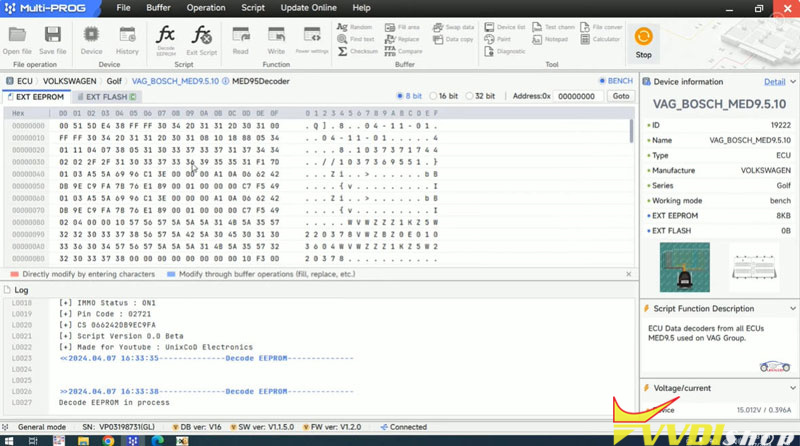Select the 8 bit radio option
The image size is (800, 446).
coord(401,96)
